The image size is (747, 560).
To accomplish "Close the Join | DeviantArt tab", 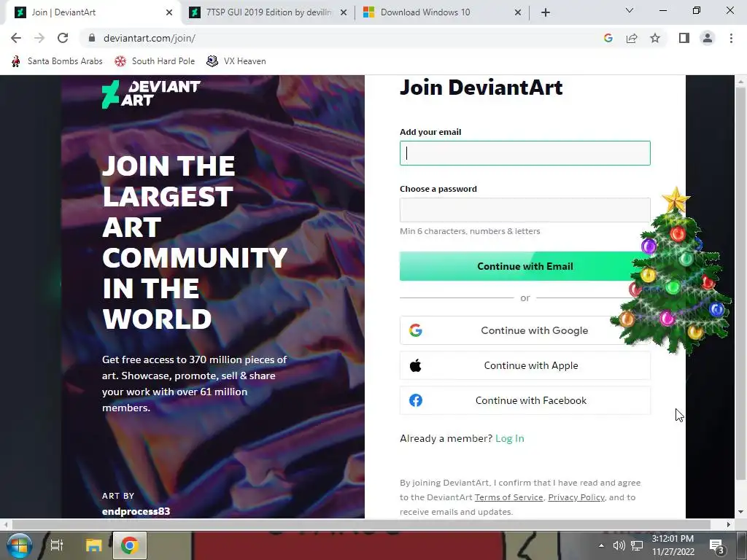I will 169,12.
